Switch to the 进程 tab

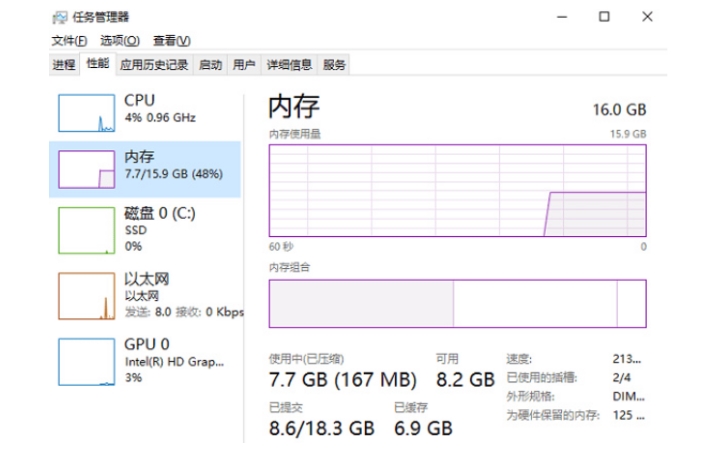pos(64,65)
